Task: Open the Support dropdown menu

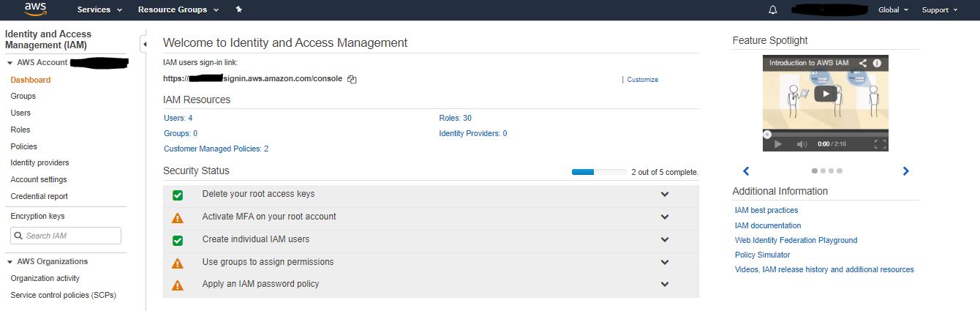Action: (940, 10)
